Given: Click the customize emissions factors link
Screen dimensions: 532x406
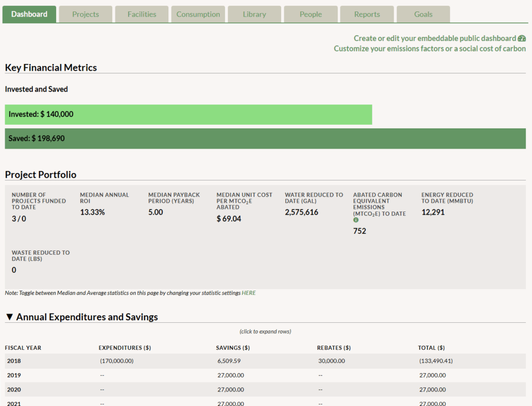Looking at the screenshot, I should click(x=430, y=48).
